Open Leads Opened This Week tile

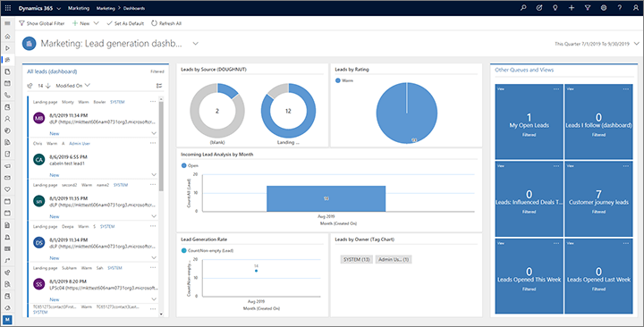(x=529, y=276)
